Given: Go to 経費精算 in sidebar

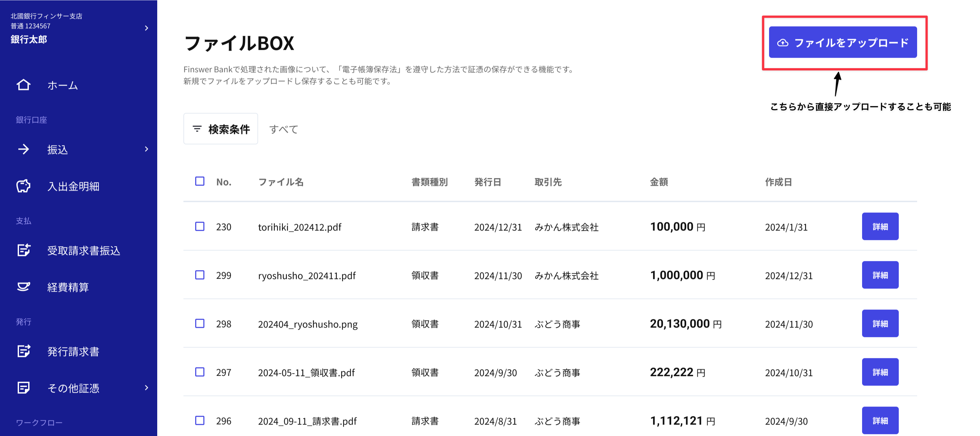Looking at the screenshot, I should (68, 287).
